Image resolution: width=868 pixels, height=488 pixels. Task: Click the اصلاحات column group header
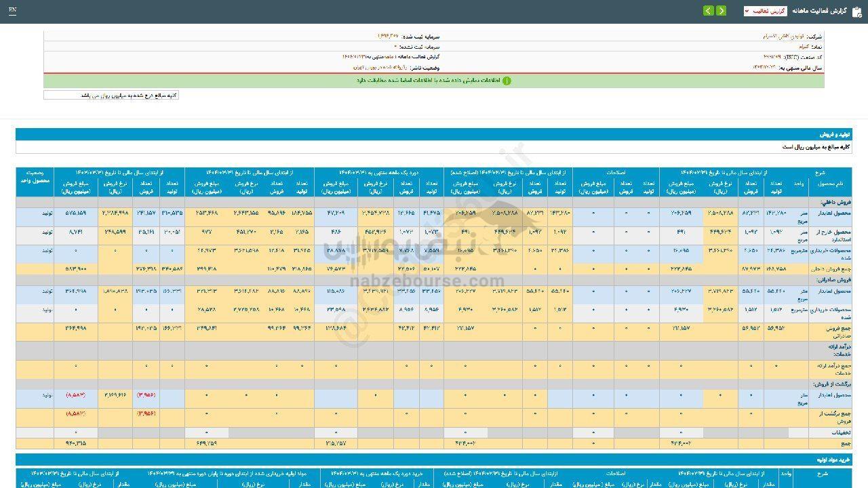coord(616,173)
